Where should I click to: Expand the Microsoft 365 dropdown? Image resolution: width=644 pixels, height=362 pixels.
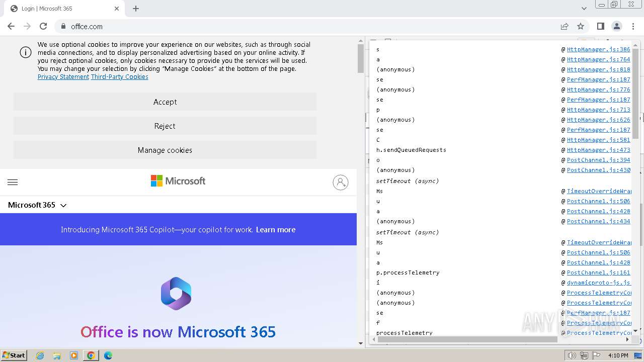click(37, 205)
